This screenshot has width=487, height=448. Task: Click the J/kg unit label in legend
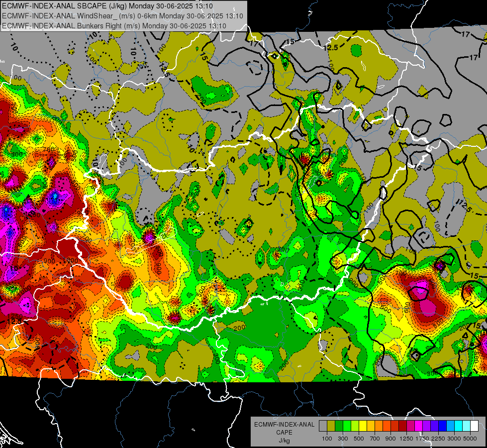pos(284,441)
